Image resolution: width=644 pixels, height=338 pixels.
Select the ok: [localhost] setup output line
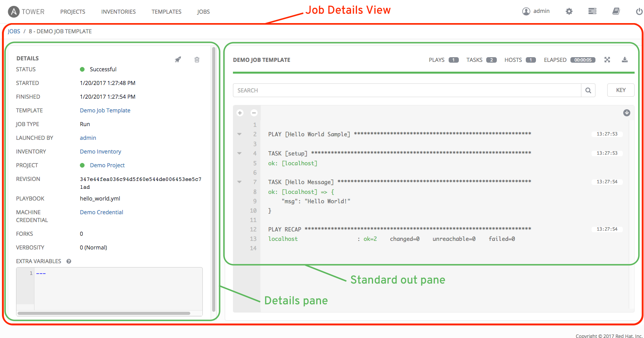coord(293,163)
